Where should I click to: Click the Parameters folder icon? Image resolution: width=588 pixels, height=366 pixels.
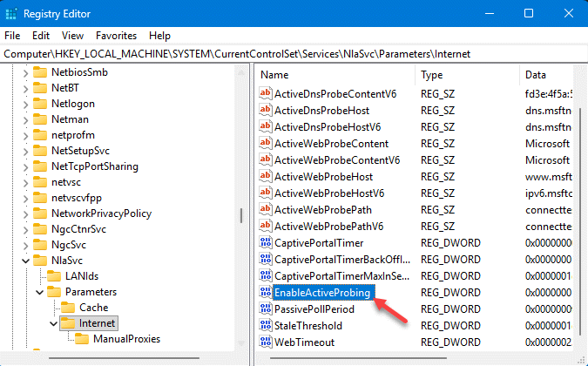(54, 292)
